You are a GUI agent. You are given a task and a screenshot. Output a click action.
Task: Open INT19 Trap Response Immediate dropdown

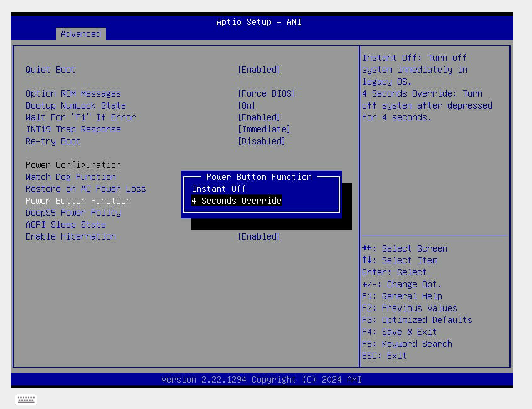point(263,129)
